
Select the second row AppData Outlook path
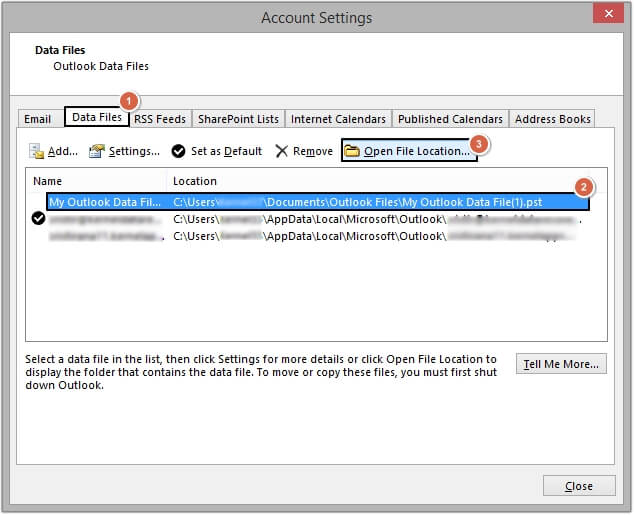click(377, 219)
